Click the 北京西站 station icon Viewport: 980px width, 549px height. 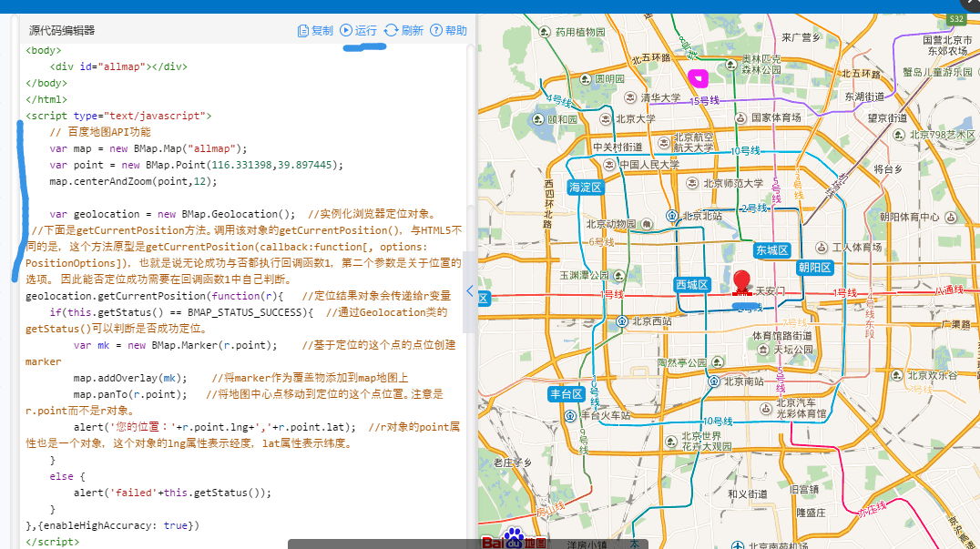tap(622, 321)
